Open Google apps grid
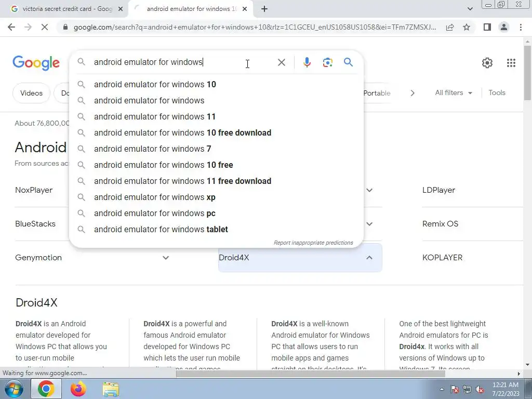Viewport: 532px width, 399px height. click(511, 63)
